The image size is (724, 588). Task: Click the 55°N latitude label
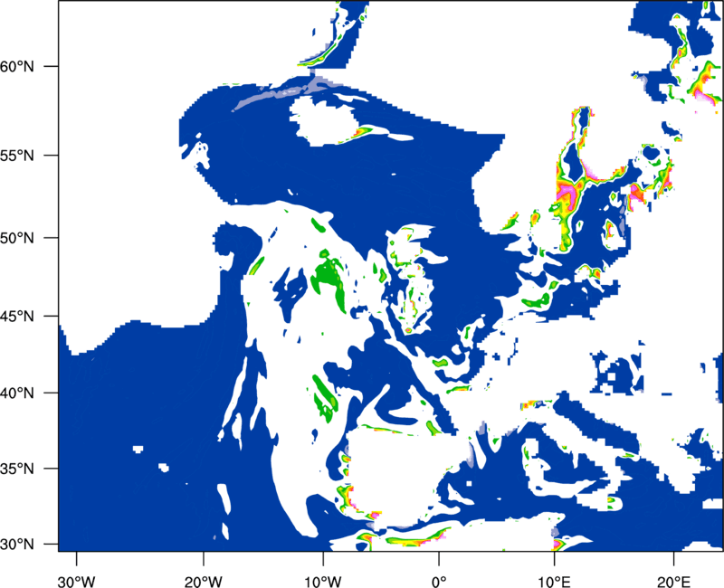point(17,156)
